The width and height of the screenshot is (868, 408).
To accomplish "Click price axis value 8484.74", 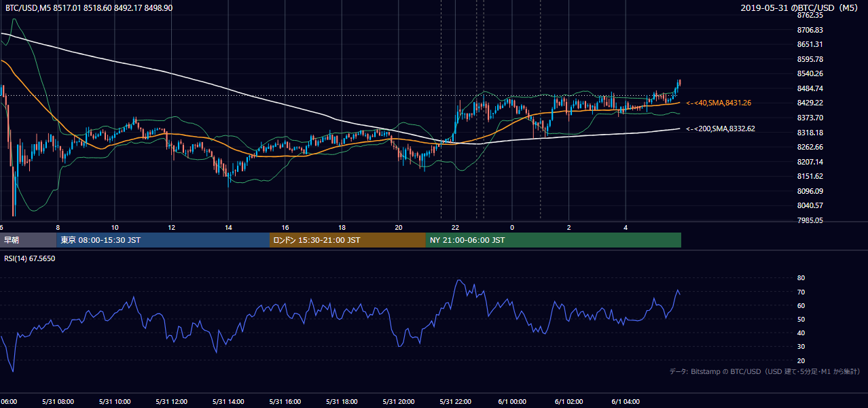I will click(x=810, y=88).
